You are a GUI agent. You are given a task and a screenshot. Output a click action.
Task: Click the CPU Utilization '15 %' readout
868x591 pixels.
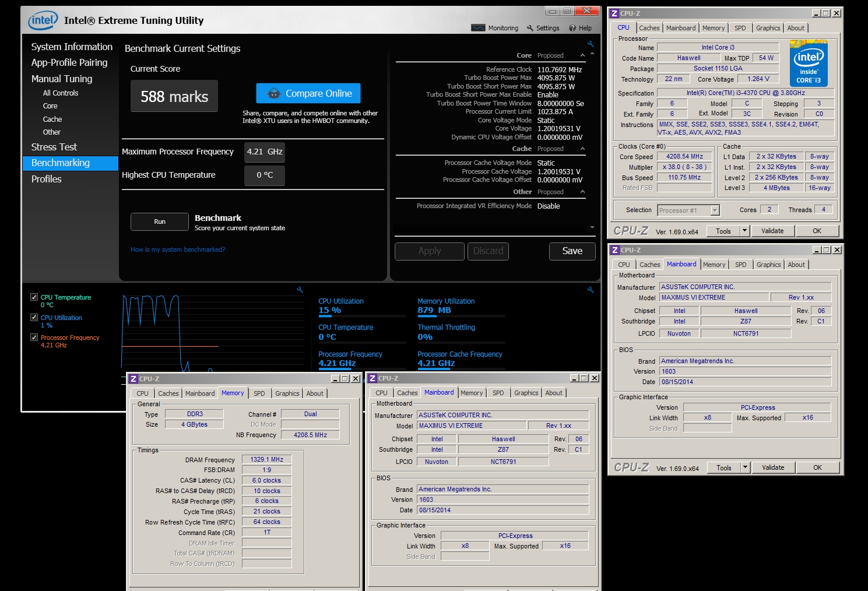pyautogui.click(x=330, y=310)
